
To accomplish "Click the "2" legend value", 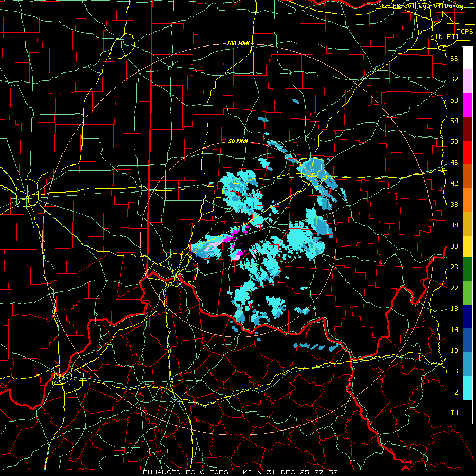I will (x=456, y=392).
